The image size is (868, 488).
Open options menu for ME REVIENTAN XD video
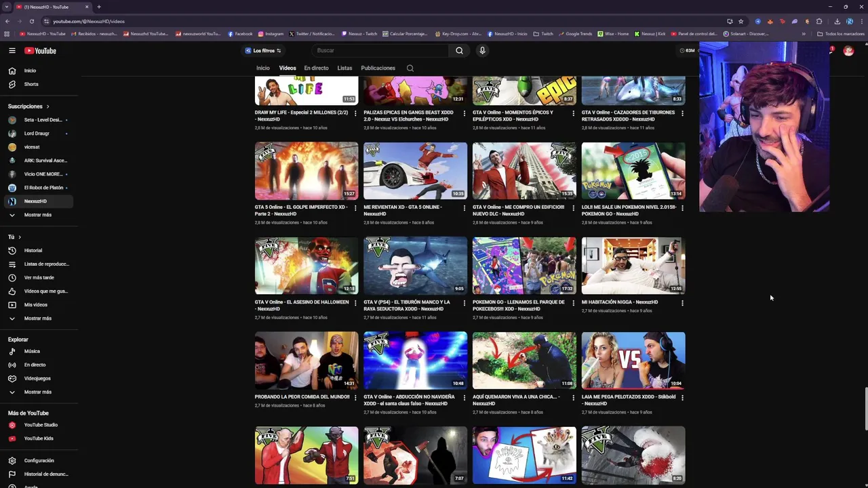click(465, 208)
